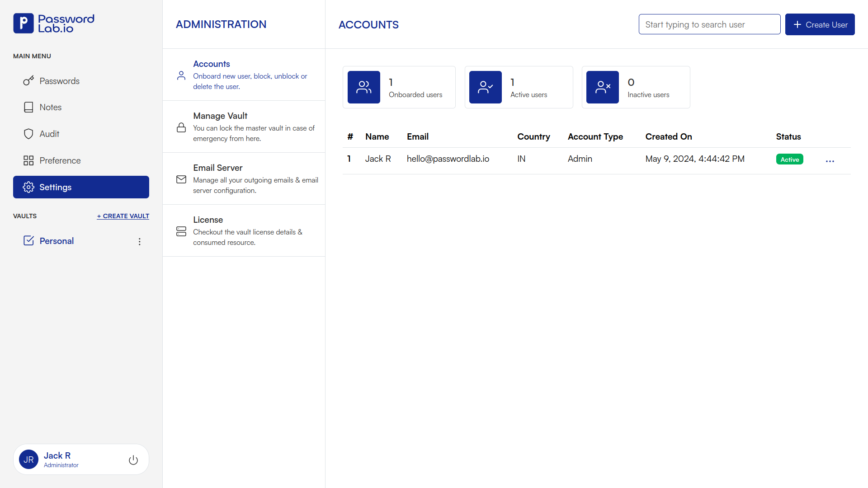Viewport: 868px width, 488px height.
Task: Click the Status column header
Action: [788, 136]
